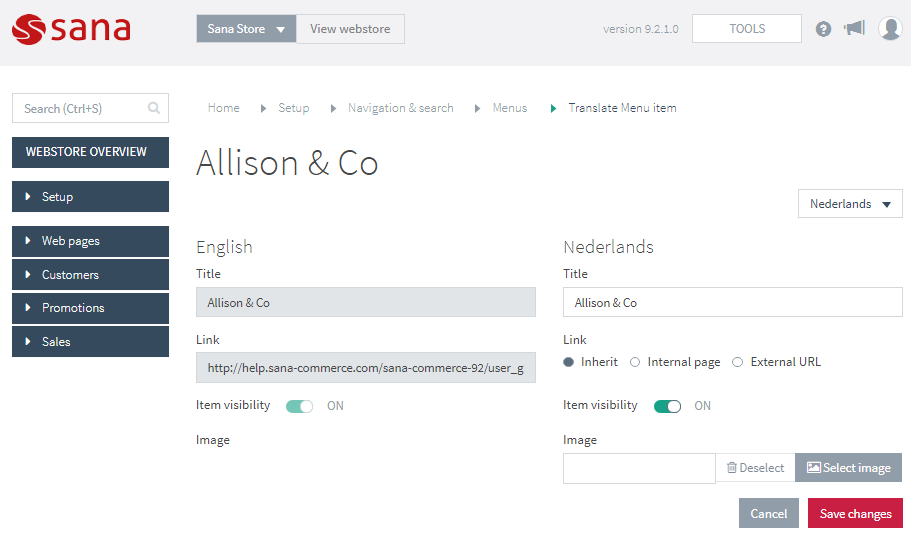Open the help question mark icon

coord(823,28)
